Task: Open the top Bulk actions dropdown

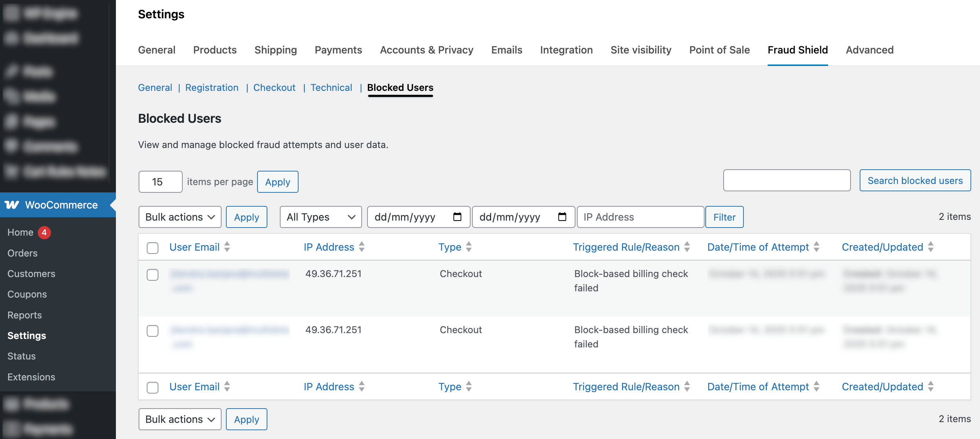Action: click(180, 217)
